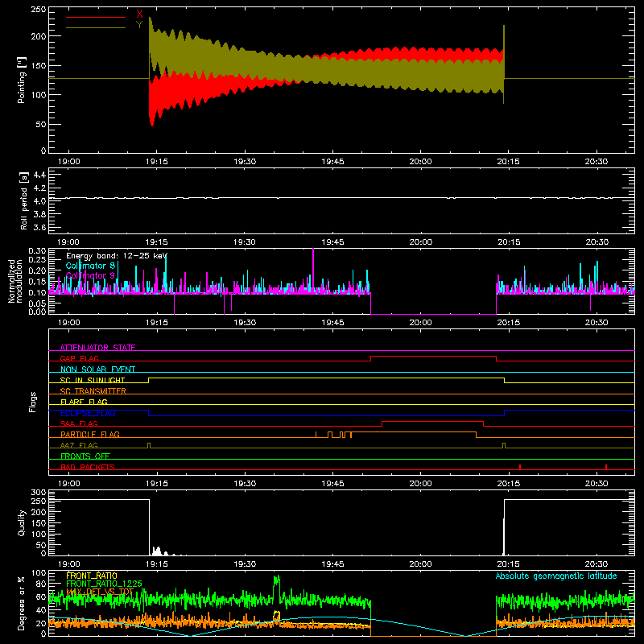Click the GAP_FLAG label

[79, 358]
